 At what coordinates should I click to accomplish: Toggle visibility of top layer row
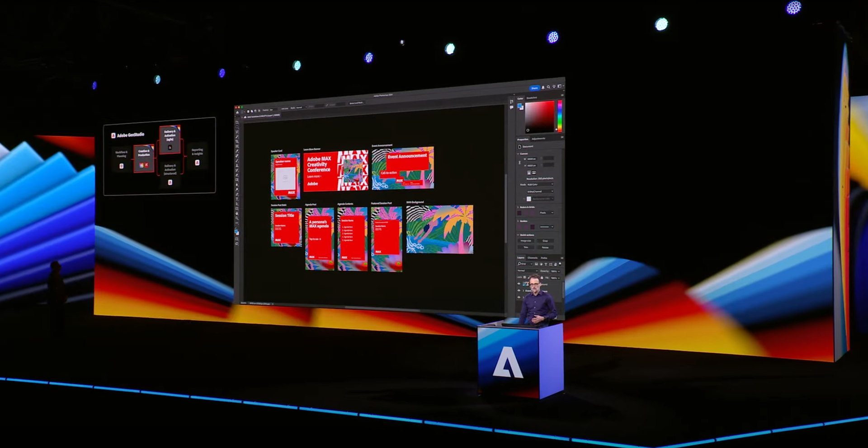tap(519, 284)
